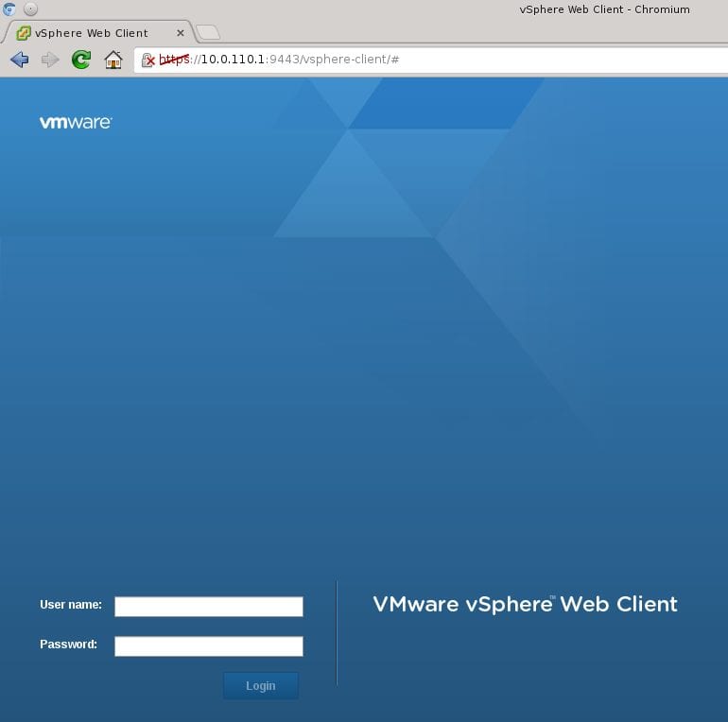Click the round button beside the window menu
This screenshot has height=722, width=728.
point(30,9)
